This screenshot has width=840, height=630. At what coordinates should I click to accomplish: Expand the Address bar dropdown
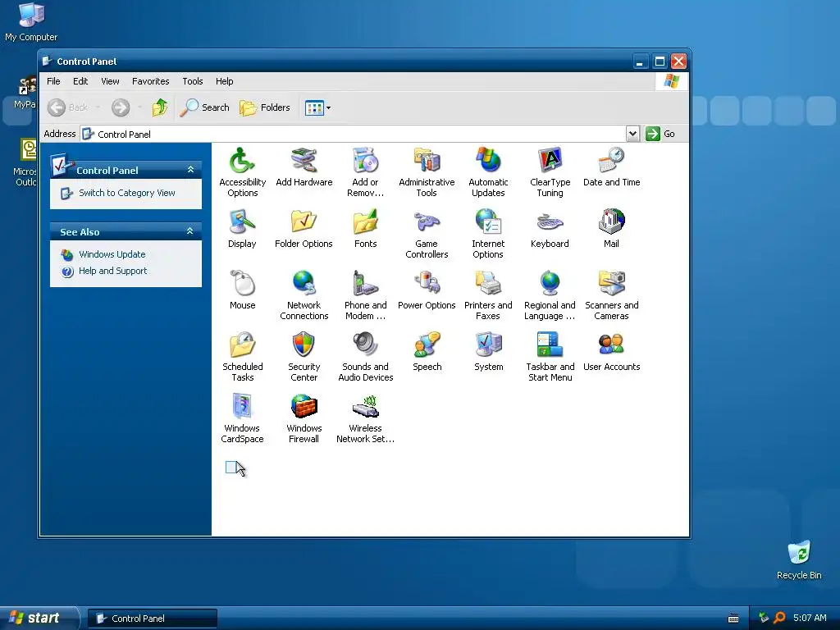632,134
